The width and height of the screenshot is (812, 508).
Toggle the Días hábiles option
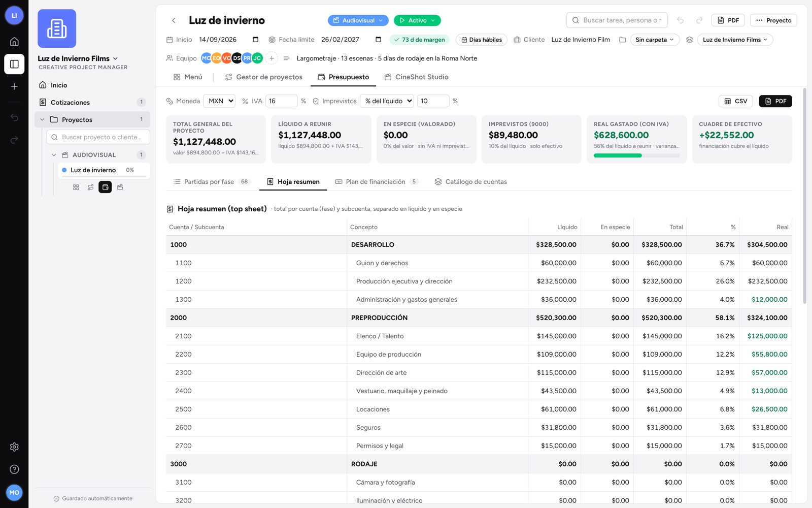tap(482, 40)
